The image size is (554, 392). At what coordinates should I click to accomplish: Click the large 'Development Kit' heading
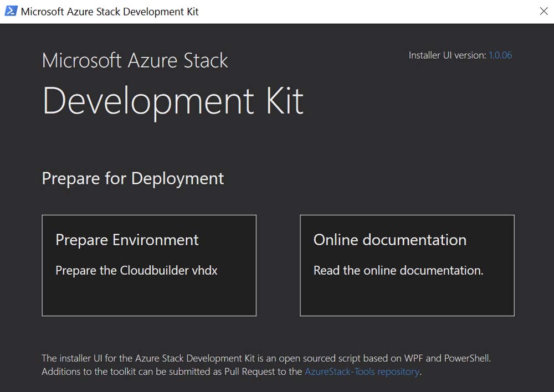coord(173,101)
